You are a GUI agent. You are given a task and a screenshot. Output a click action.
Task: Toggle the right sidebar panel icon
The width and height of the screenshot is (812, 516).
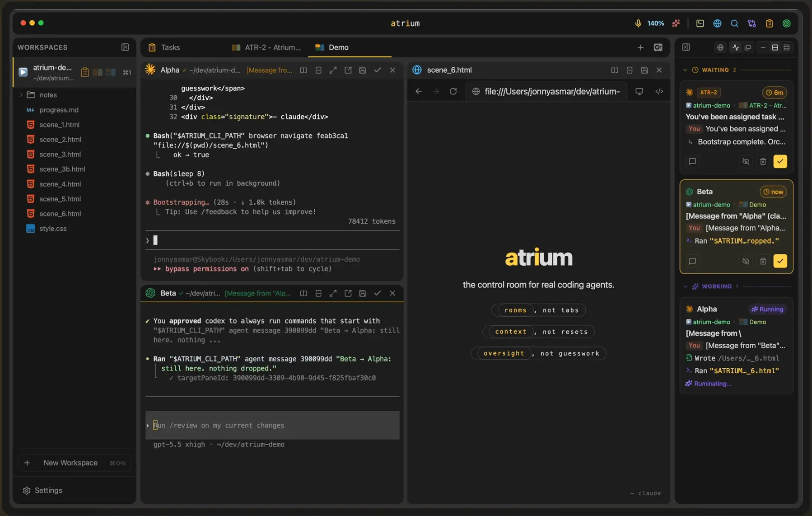(x=686, y=47)
